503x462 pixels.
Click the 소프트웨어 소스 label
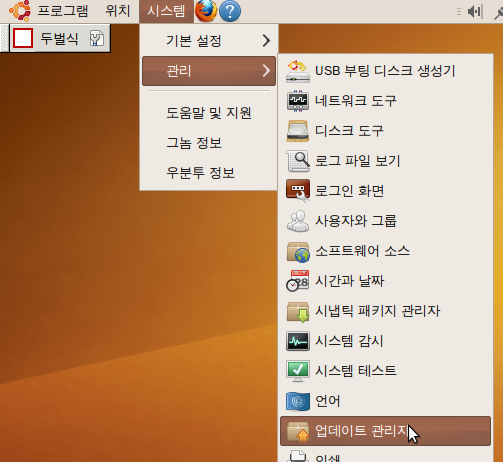(x=362, y=251)
